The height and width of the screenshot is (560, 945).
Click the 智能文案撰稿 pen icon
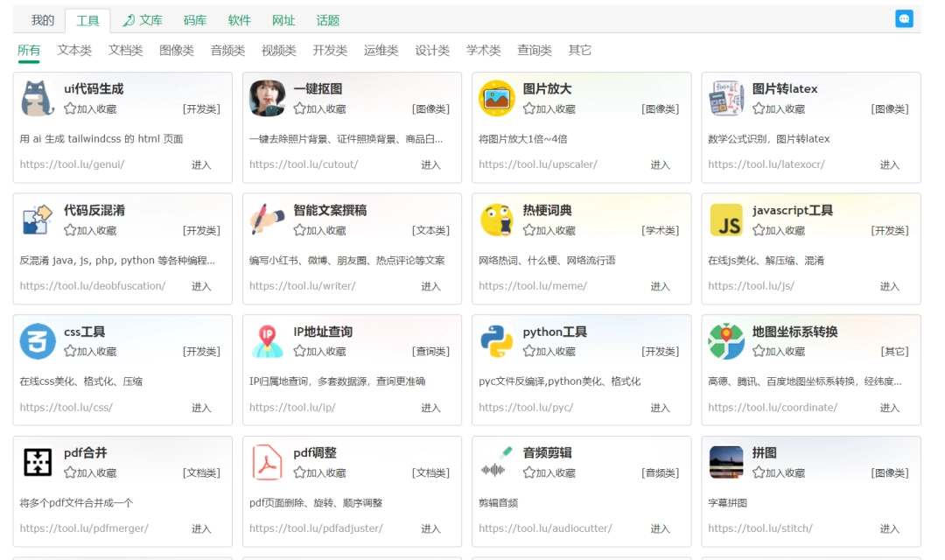(267, 220)
